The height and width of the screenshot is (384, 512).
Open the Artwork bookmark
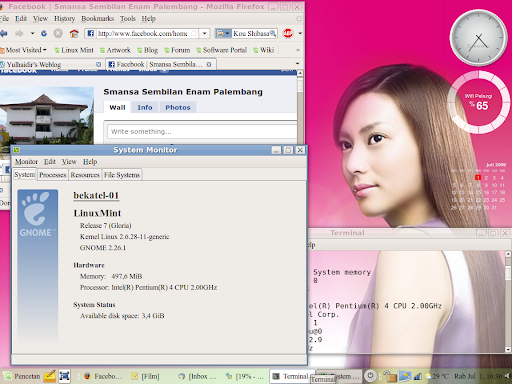point(115,50)
